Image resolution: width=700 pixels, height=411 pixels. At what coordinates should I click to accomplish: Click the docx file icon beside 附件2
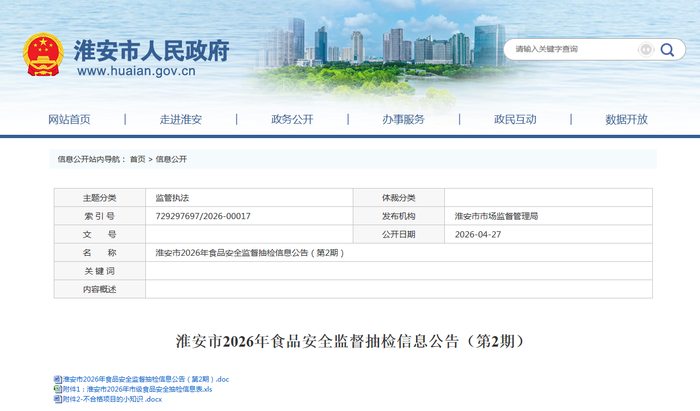click(58, 399)
